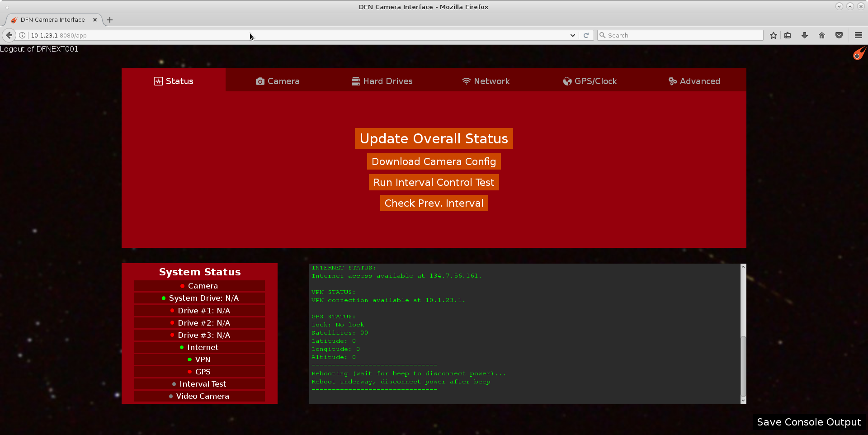The width and height of the screenshot is (868, 435).
Task: Click the bookmark star icon
Action: [773, 35]
